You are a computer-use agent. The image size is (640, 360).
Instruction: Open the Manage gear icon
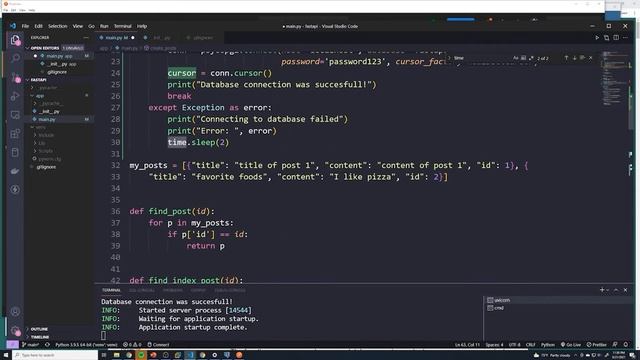point(15,330)
